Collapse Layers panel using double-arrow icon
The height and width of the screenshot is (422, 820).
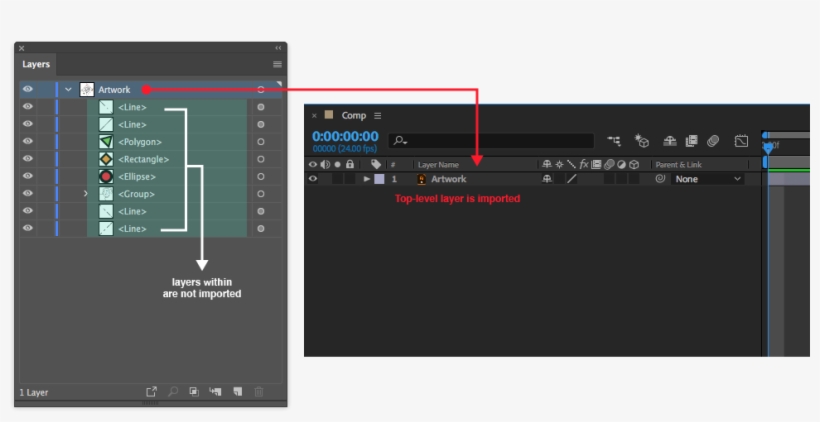click(x=278, y=48)
